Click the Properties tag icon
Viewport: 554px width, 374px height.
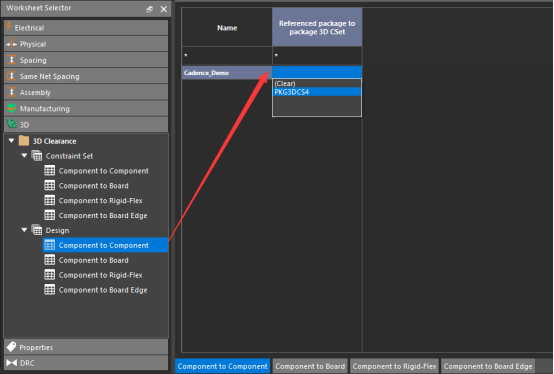[x=12, y=347]
